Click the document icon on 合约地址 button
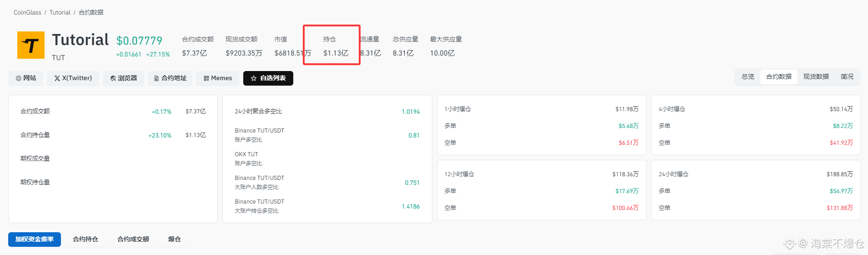868x255 pixels. click(x=156, y=78)
